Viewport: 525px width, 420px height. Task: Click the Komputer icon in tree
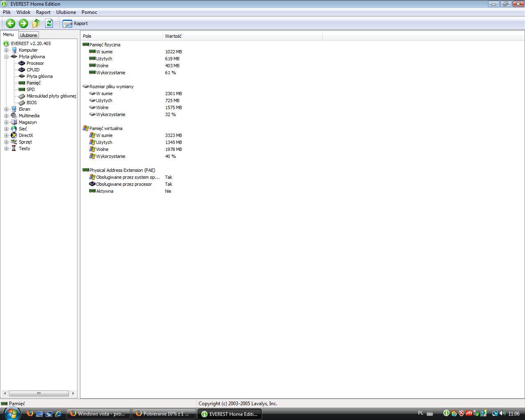click(x=14, y=50)
